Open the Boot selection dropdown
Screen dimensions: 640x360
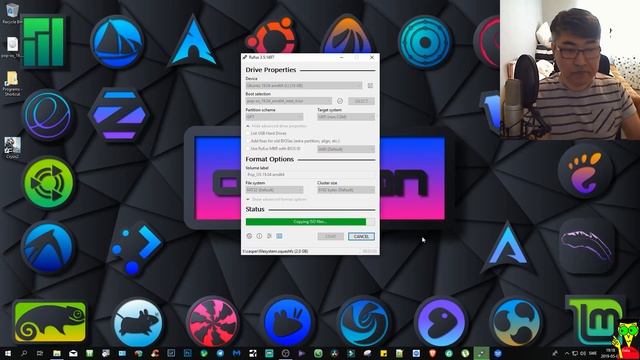tap(289, 101)
